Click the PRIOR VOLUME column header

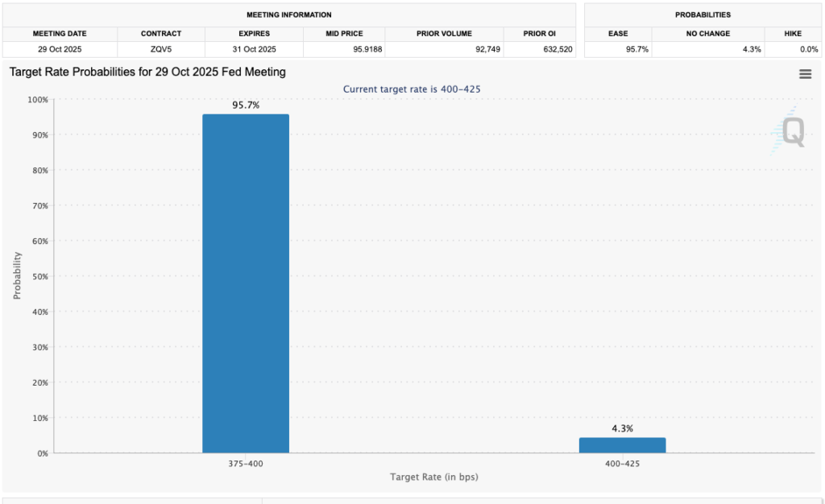[x=444, y=33]
